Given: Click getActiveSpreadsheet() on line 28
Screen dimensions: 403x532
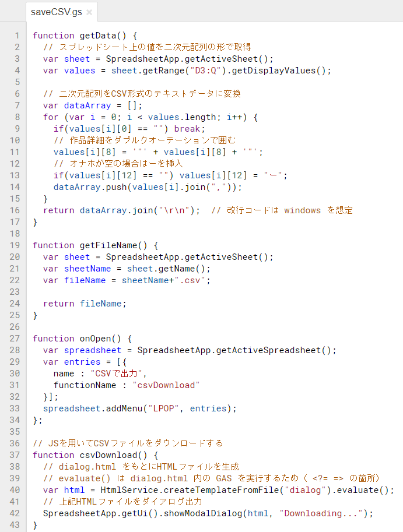Looking at the screenshot, I should (274, 350).
